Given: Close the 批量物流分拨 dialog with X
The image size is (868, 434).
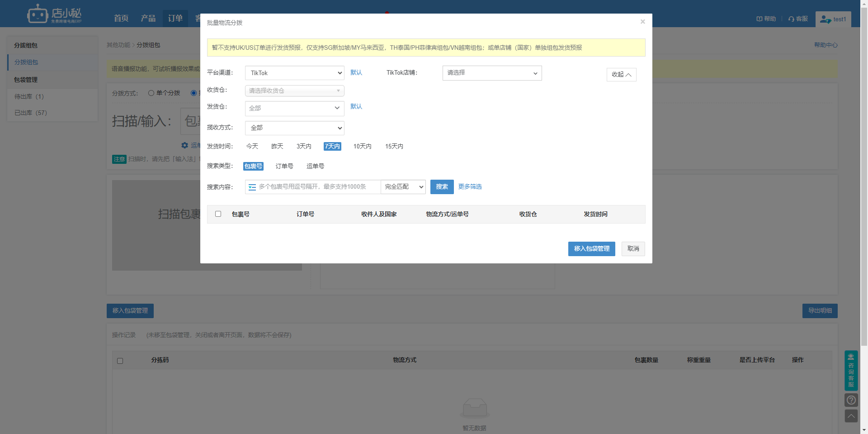Looking at the screenshot, I should click(x=642, y=22).
